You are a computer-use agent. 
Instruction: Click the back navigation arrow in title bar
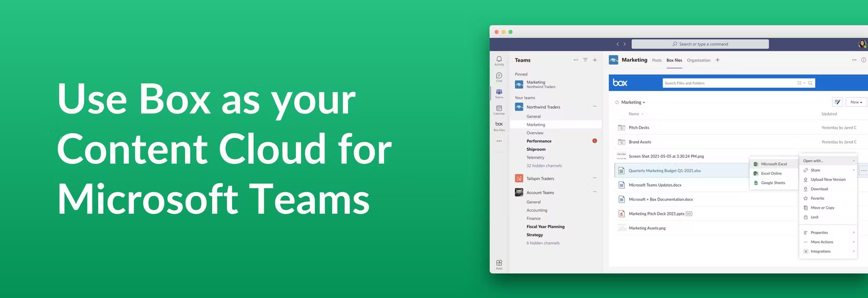pyautogui.click(x=617, y=44)
